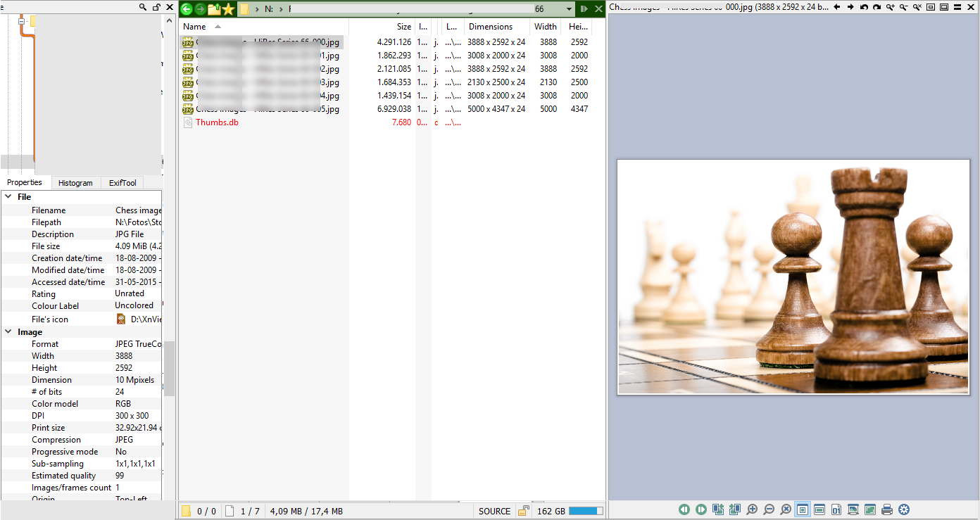Sort files by the Height column
Image resolution: width=980 pixels, height=520 pixels.
point(579,27)
